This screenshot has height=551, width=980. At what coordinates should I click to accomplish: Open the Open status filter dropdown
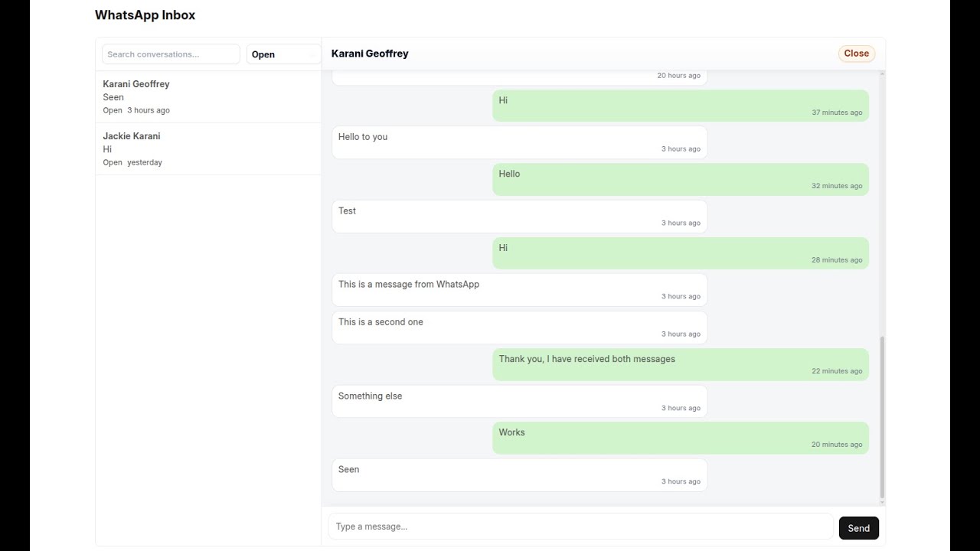pos(283,54)
